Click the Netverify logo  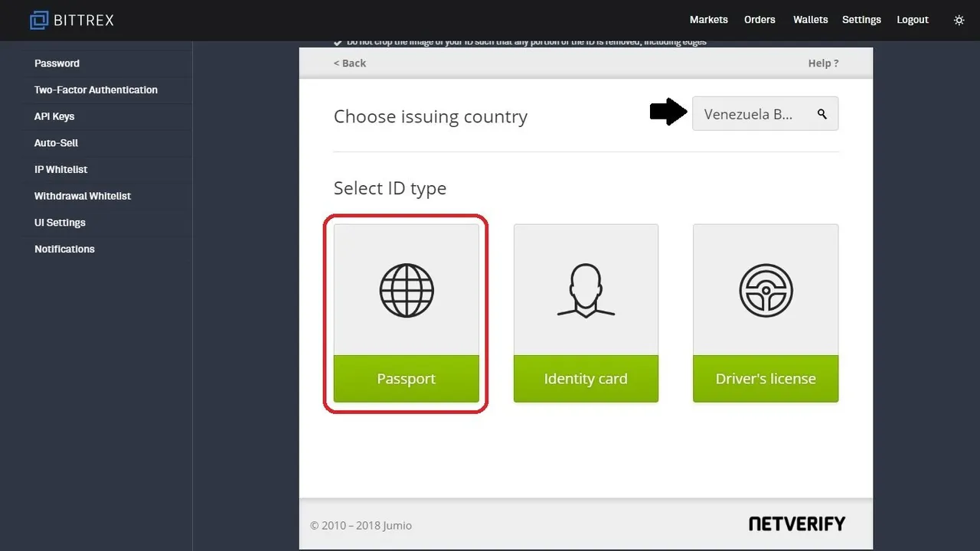point(797,524)
